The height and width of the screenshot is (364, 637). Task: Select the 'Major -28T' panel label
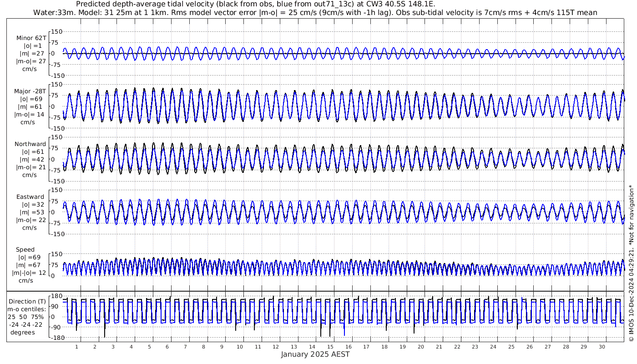30,91
